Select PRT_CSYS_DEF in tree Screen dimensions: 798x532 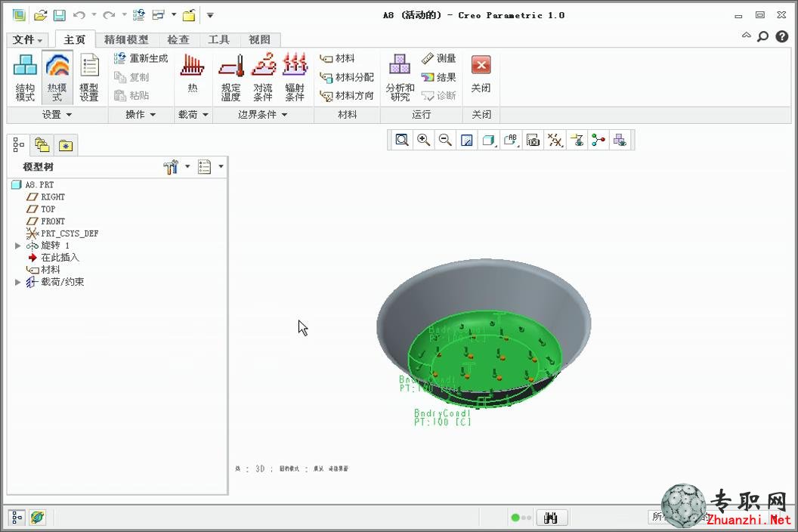click(x=62, y=234)
